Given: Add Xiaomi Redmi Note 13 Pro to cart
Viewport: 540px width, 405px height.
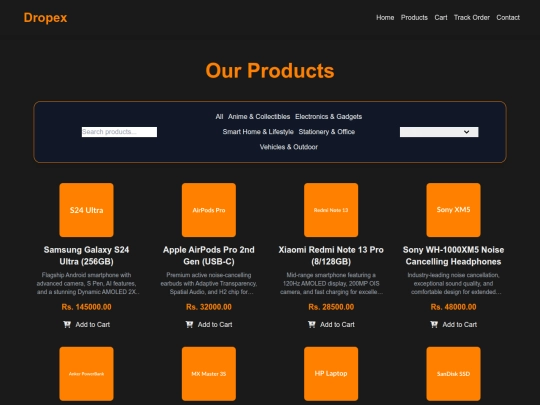Looking at the screenshot, I should (331, 324).
